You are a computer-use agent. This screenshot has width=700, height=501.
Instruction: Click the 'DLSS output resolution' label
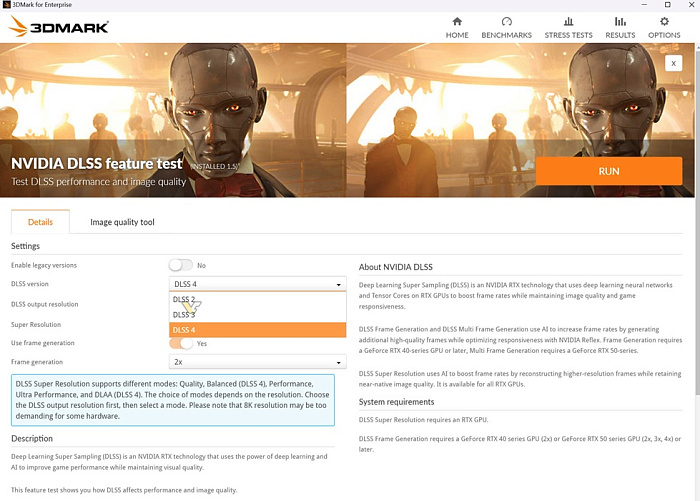pos(45,304)
